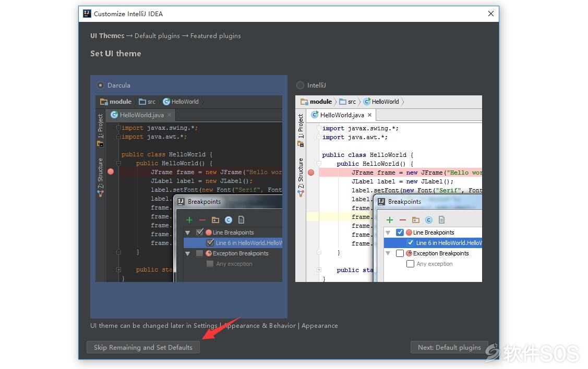The image size is (588, 369).
Task: Toggle Exception Breakpoints checkbox in Darcula preview
Action: (199, 254)
